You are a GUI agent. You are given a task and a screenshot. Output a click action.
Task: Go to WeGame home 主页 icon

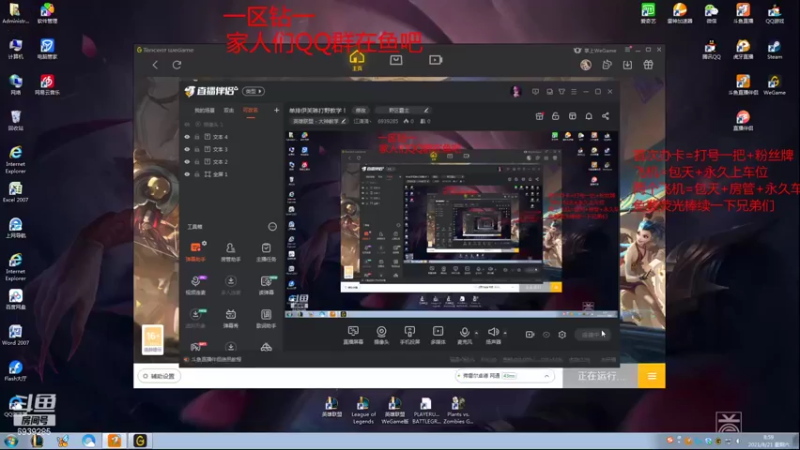[357, 61]
